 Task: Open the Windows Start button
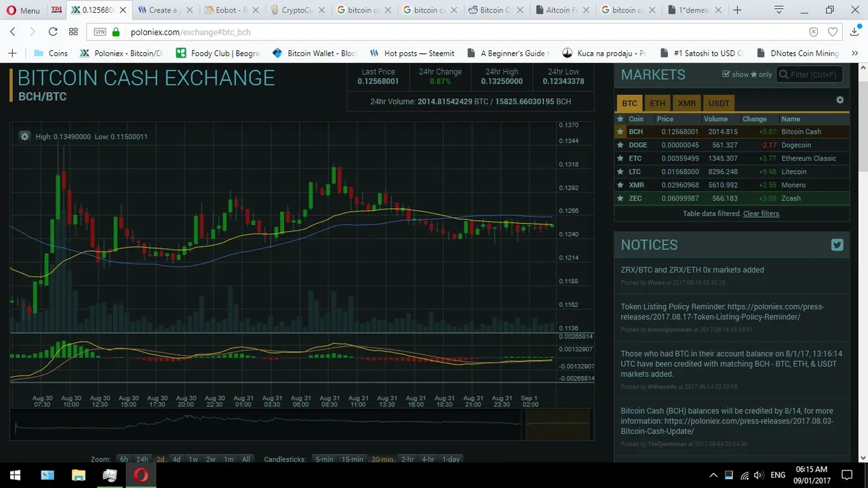pyautogui.click(x=15, y=475)
